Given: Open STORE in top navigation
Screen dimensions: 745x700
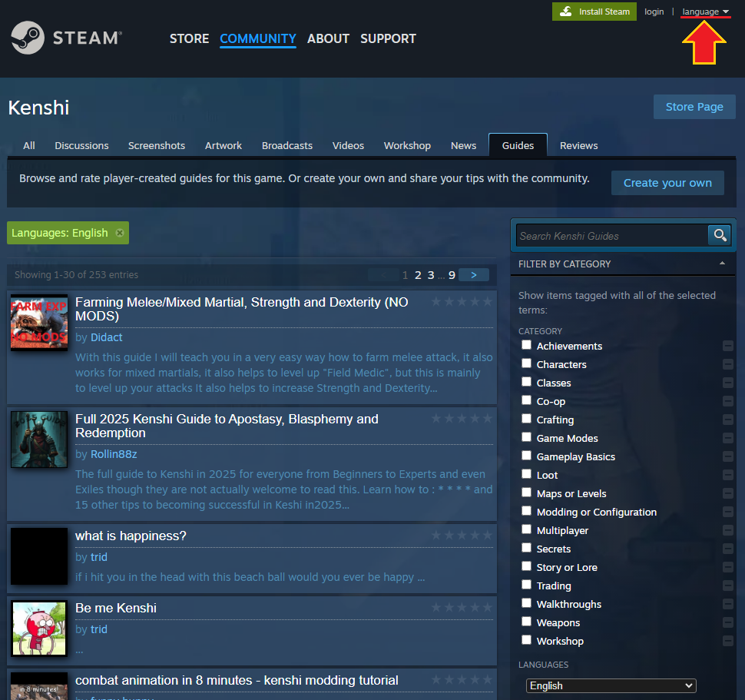Looking at the screenshot, I should pyautogui.click(x=189, y=38).
